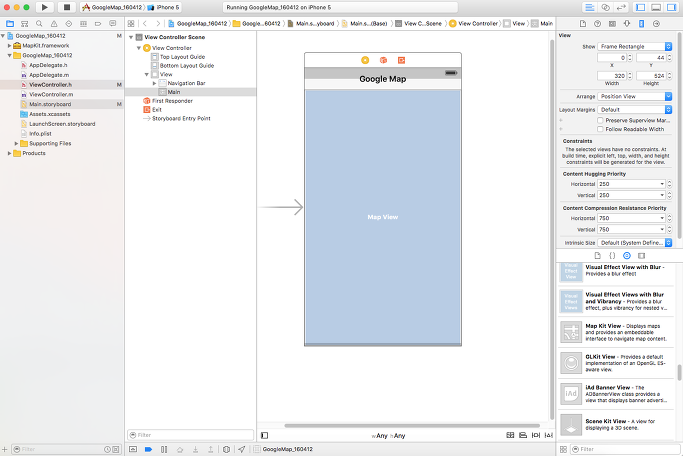This screenshot has width=683, height=456.
Task: Toggle the utilities pane visibility
Action: click(x=671, y=7)
